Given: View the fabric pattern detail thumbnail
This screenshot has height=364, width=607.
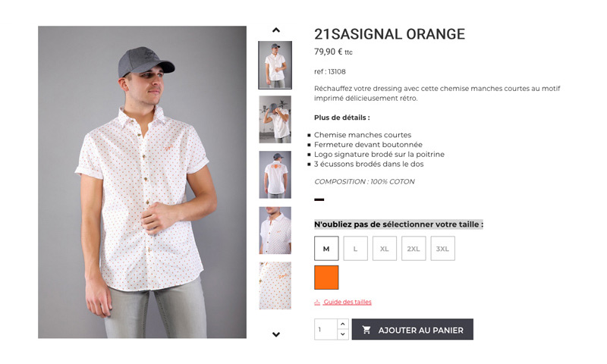Looking at the screenshot, I should click(x=275, y=285).
